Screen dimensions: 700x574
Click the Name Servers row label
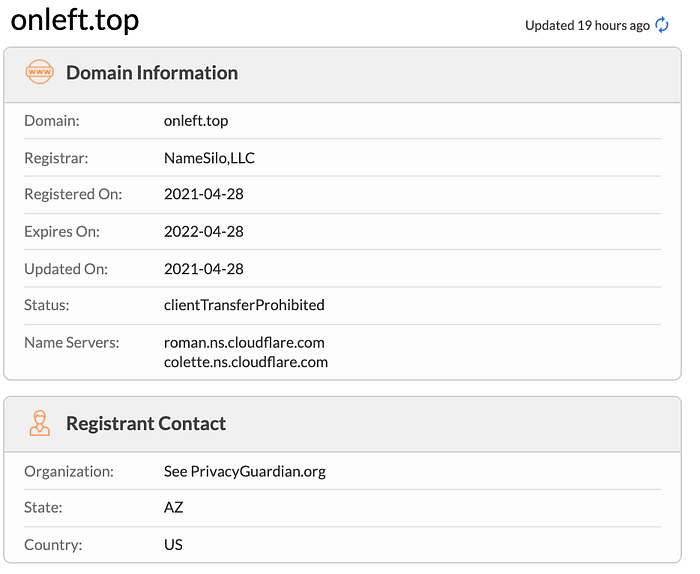pyautogui.click(x=72, y=342)
